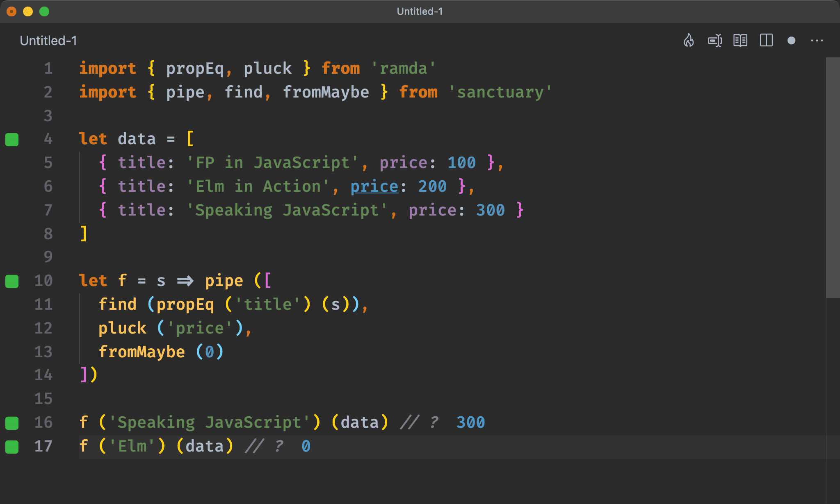Image resolution: width=840 pixels, height=504 pixels.
Task: Click line number 15 in gutter
Action: point(43,399)
